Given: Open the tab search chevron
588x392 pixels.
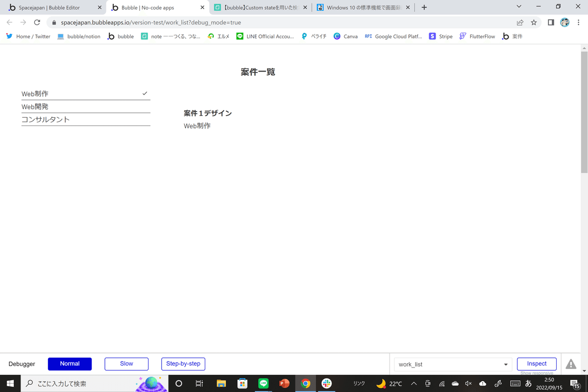Looking at the screenshot, I should [x=519, y=6].
